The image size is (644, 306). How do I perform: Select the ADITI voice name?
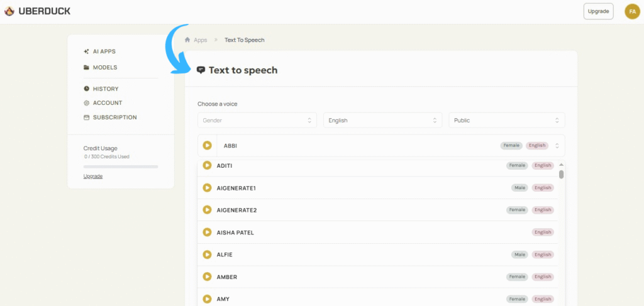[225, 165]
